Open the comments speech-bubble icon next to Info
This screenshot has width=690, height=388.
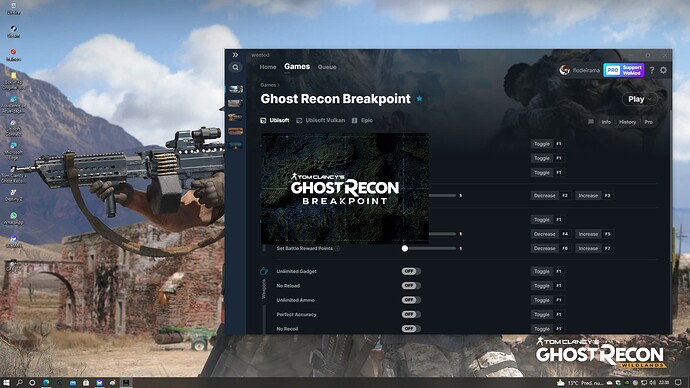point(591,122)
